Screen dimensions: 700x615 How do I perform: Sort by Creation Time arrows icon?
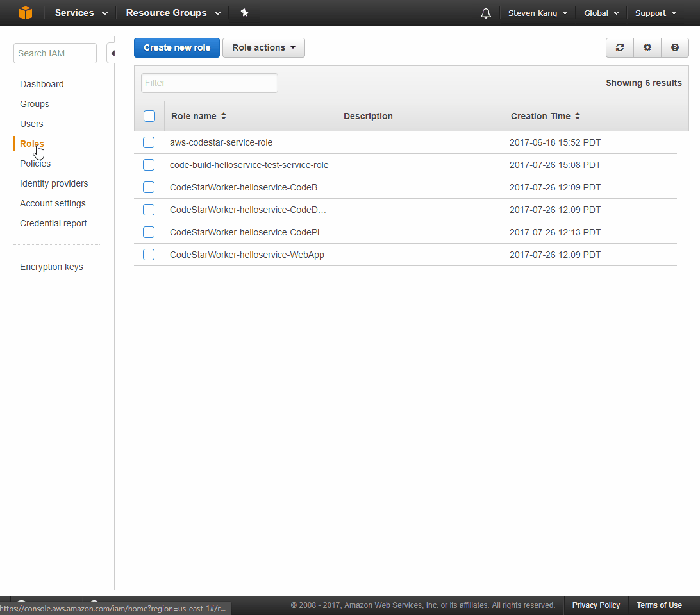[x=577, y=116]
